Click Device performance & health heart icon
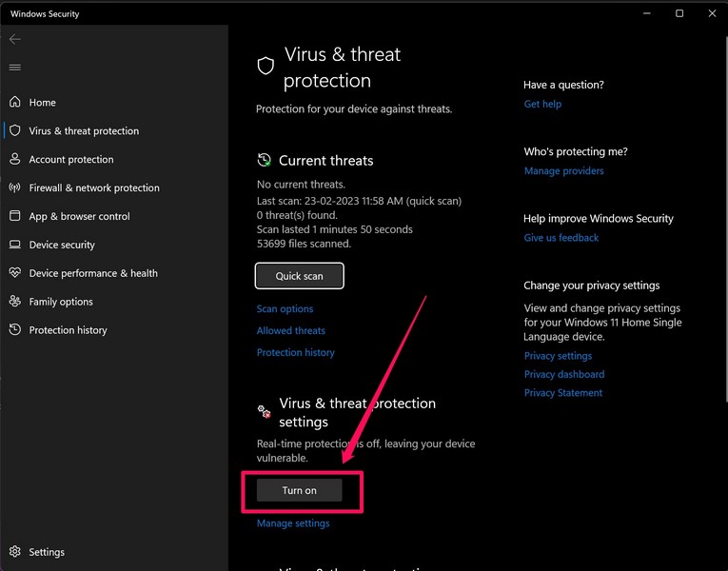 pos(15,273)
